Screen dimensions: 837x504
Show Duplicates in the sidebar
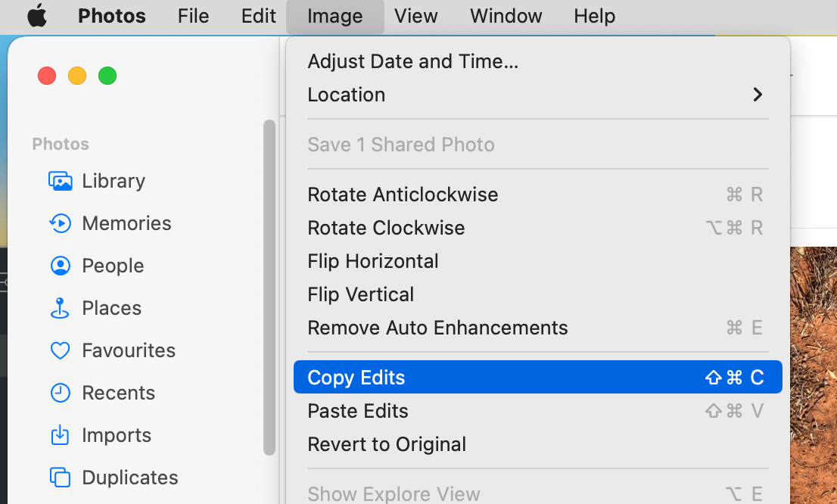point(129,478)
